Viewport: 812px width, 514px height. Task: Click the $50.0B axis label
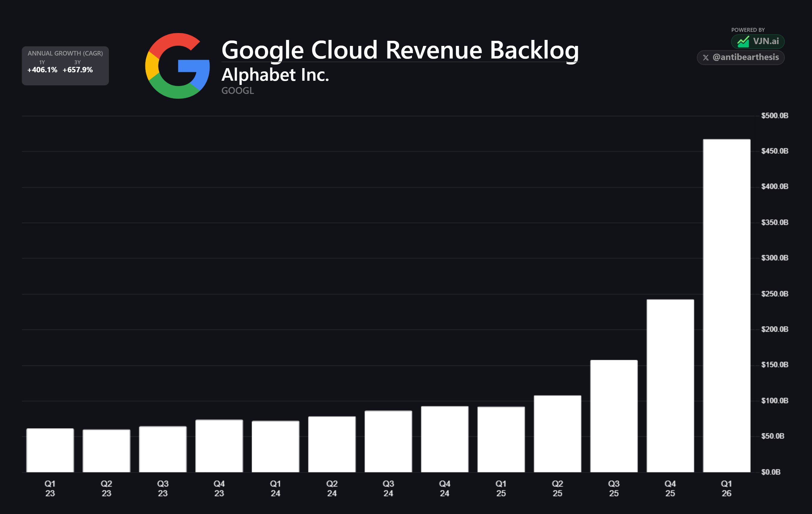(773, 436)
